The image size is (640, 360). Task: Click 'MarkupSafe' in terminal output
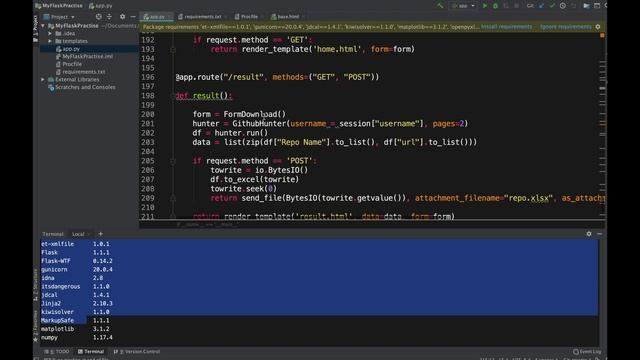[58, 320]
